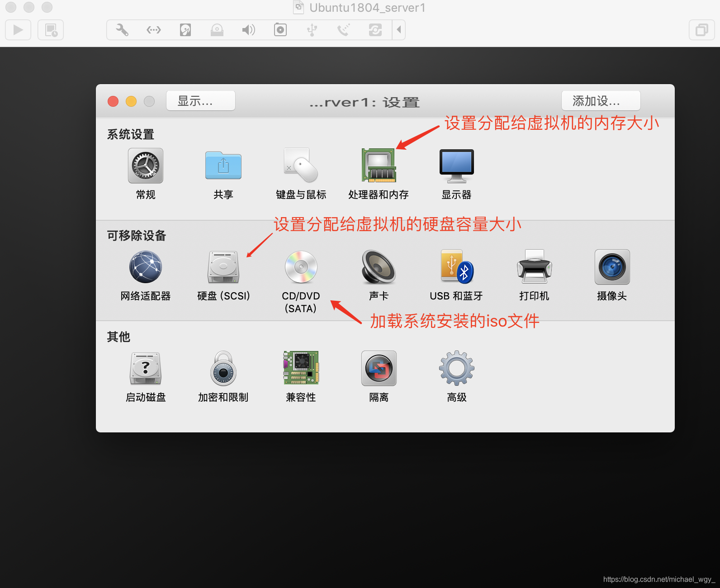Open 键盘与鼠标 keyboard and mouse settings

click(301, 174)
